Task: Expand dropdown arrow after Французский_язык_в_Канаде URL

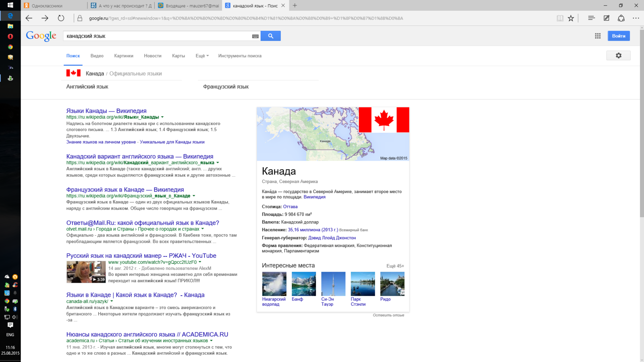Action: (x=194, y=196)
